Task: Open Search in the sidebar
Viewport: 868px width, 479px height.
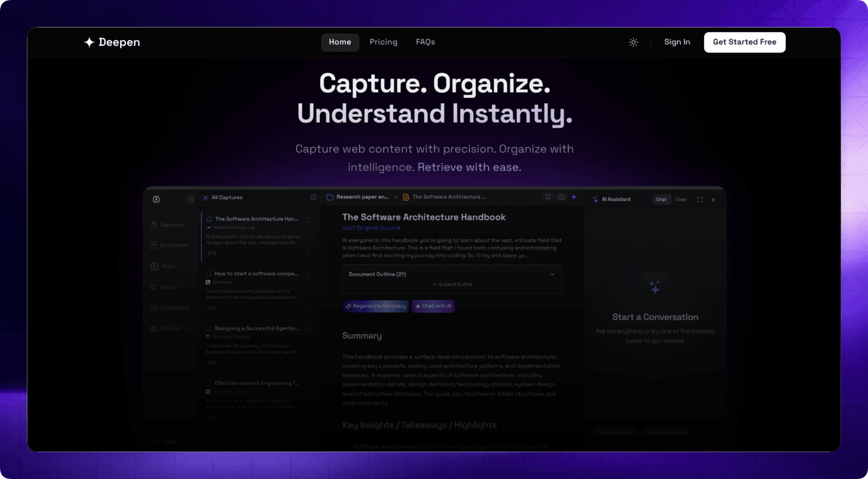Action: tap(164, 287)
